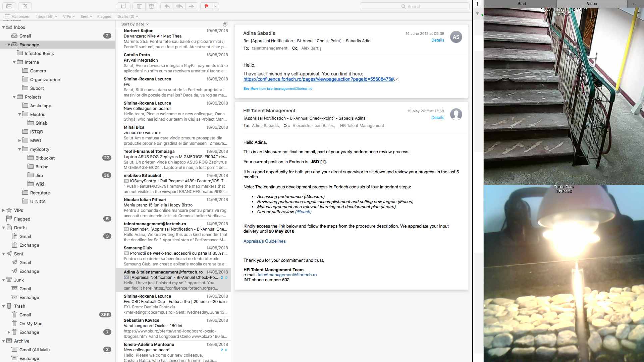Open Catalin Prata's PayPal integration email
The image size is (644, 362).
[x=173, y=63]
